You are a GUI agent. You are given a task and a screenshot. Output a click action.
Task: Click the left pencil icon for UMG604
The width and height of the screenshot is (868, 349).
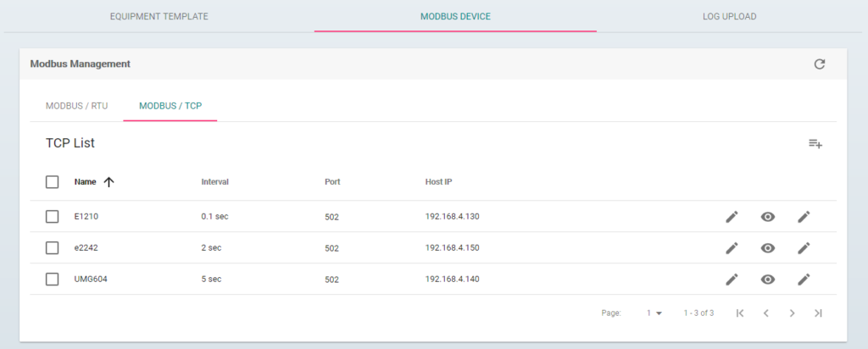(x=732, y=280)
